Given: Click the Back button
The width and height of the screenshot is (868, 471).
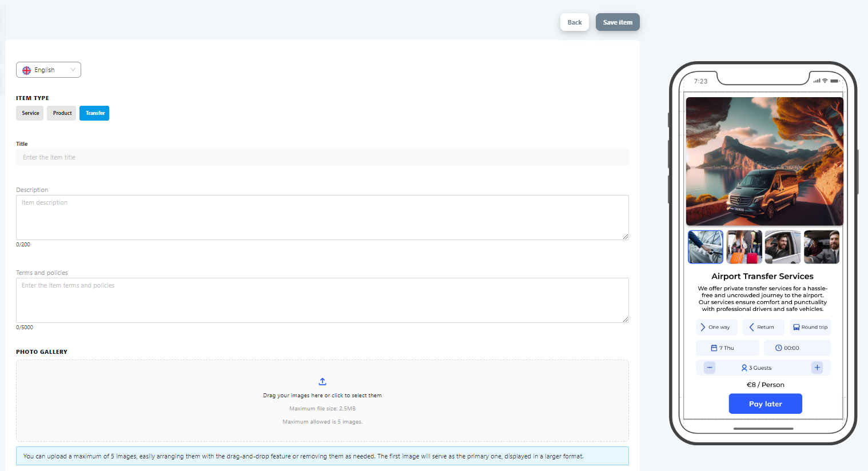Looking at the screenshot, I should [575, 22].
